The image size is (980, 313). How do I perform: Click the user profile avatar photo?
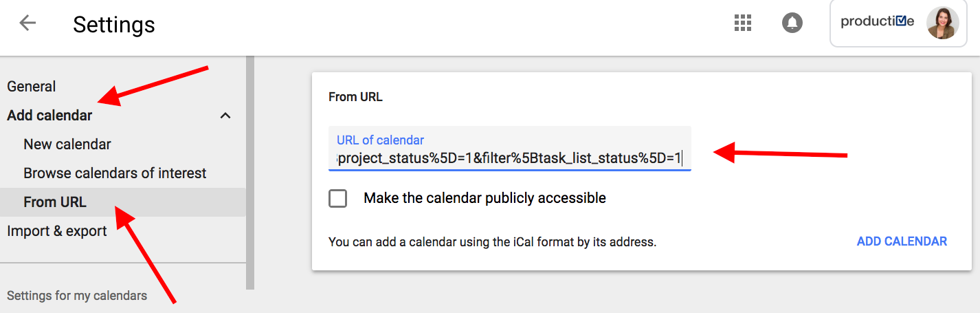click(942, 23)
